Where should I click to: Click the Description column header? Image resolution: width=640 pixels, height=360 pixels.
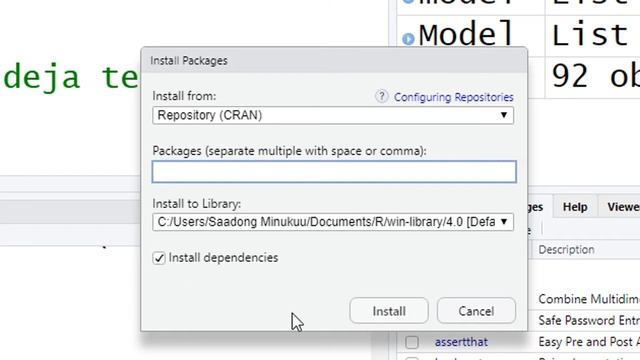[x=566, y=250]
